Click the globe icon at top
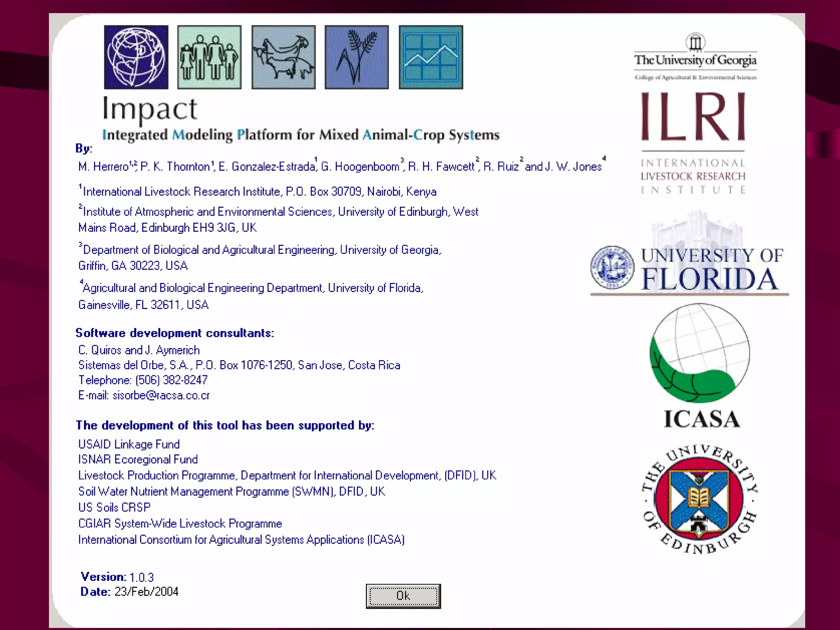 136,57
